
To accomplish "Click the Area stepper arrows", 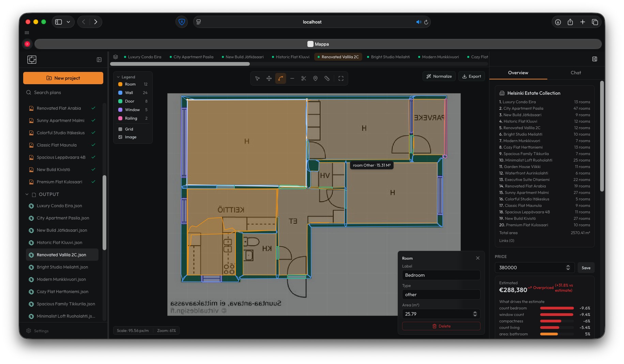I will tap(475, 314).
